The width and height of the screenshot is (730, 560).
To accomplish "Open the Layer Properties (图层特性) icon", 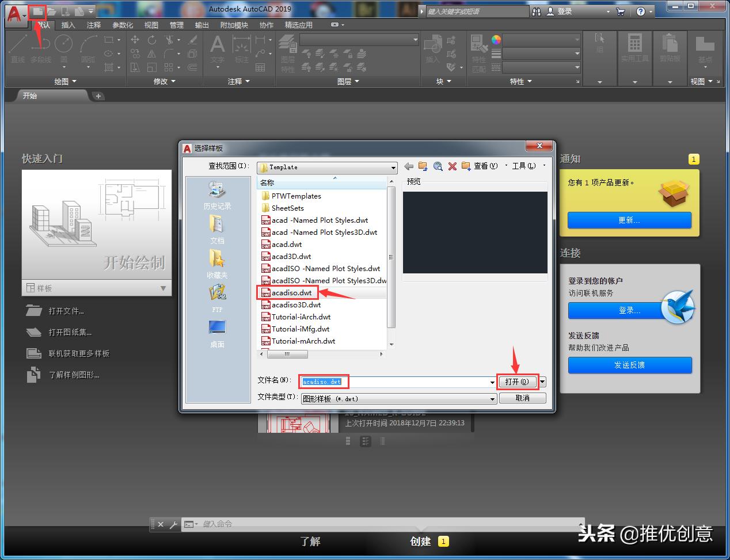I will [x=286, y=45].
